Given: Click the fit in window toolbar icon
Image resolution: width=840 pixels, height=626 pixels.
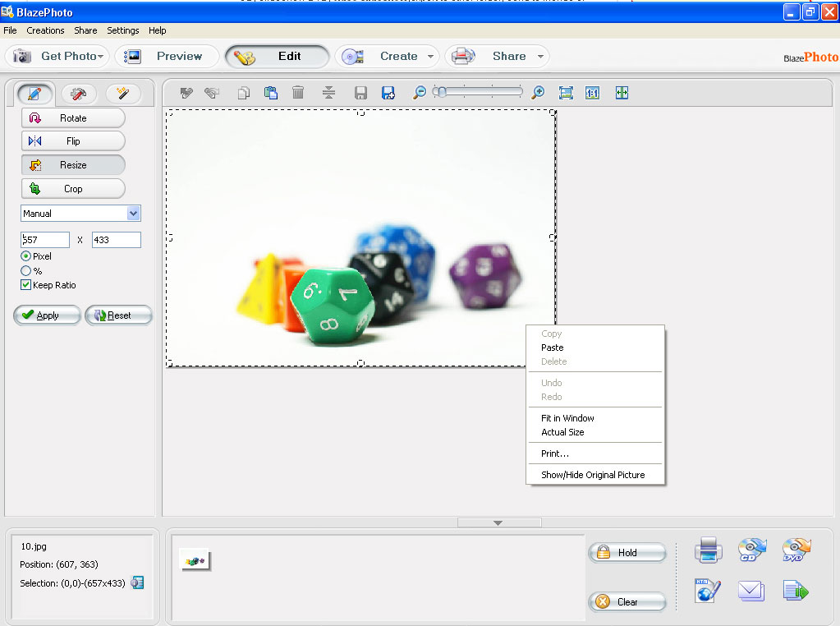Looking at the screenshot, I should click(x=566, y=94).
